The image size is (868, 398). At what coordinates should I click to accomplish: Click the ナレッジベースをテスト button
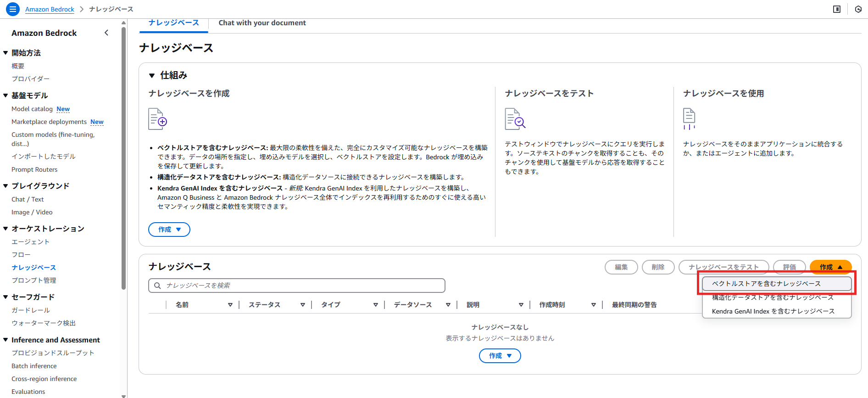pyautogui.click(x=723, y=267)
